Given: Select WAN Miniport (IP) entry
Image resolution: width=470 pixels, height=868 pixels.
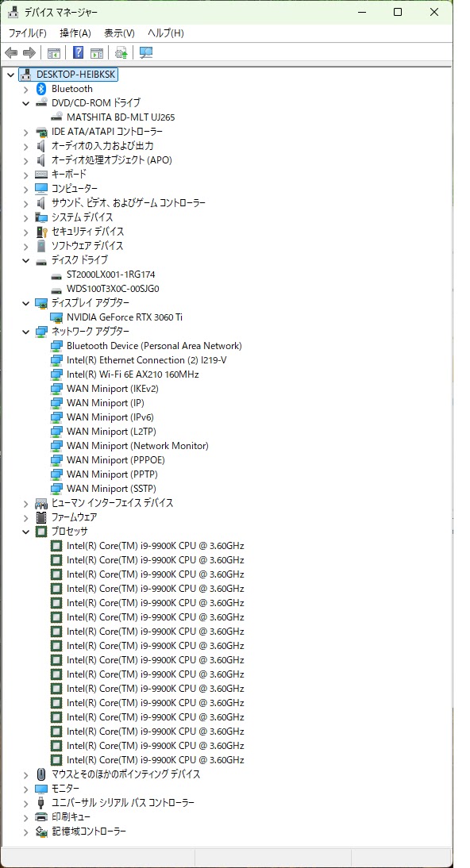Looking at the screenshot, I should [106, 403].
